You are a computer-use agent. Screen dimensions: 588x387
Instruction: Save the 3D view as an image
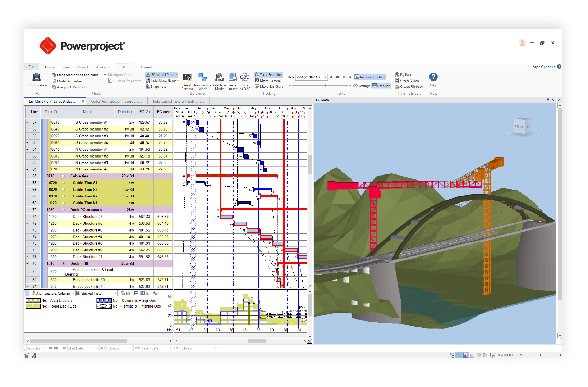pyautogui.click(x=233, y=77)
